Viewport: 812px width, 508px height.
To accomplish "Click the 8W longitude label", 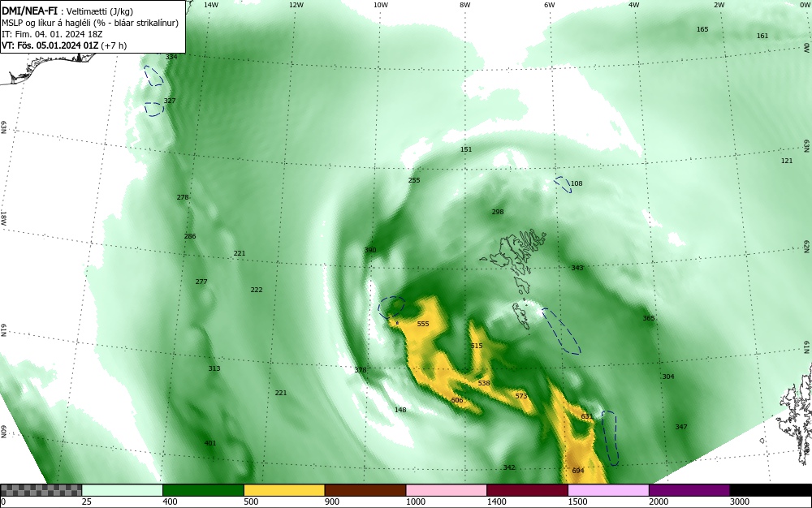I will click(465, 5).
